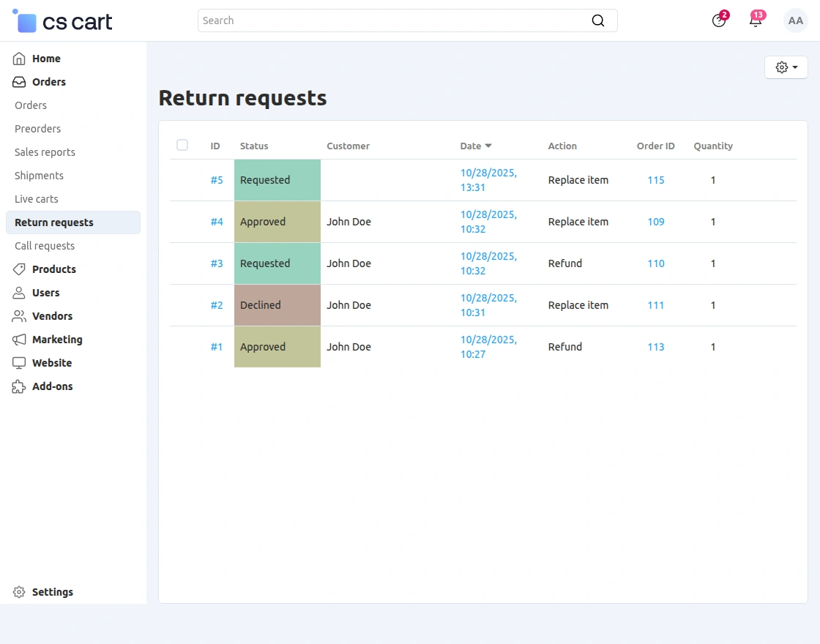Click the date 10/28/2025, 13:31
The width and height of the screenshot is (820, 644).
tap(488, 180)
